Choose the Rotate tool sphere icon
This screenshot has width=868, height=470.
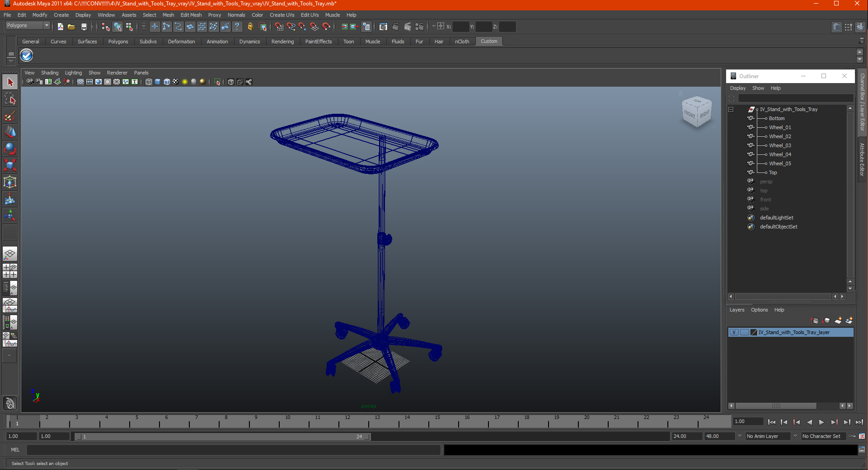(10, 149)
